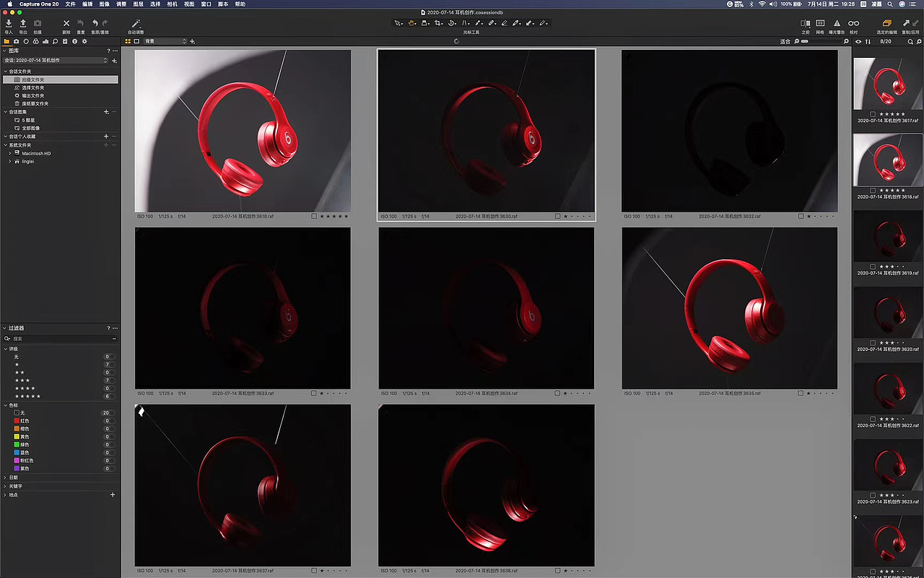Click 适合 fit zoom button
This screenshot has width=924, height=578.
(785, 42)
